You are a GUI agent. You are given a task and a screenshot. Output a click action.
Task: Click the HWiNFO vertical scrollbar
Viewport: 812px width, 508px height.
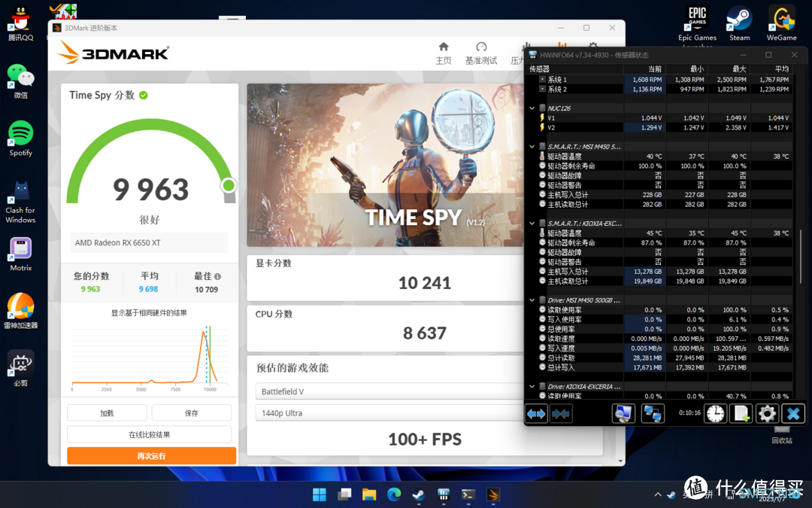point(801,257)
